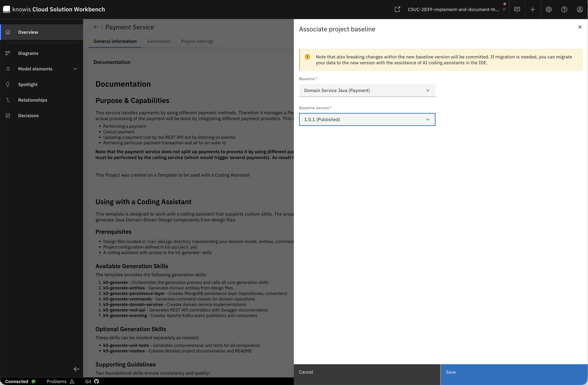Open the user profile icon
588x385 pixels.
click(580, 9)
